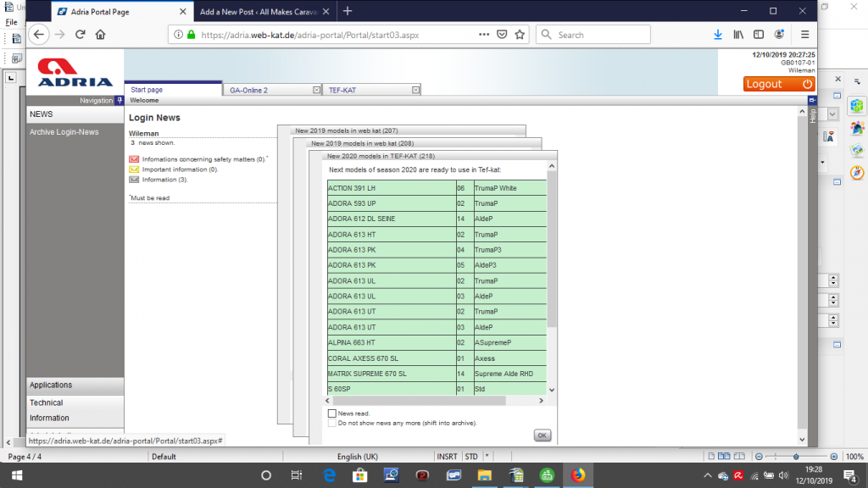Click grey Information envelope icon
This screenshot has width=868, height=488.
coord(134,180)
